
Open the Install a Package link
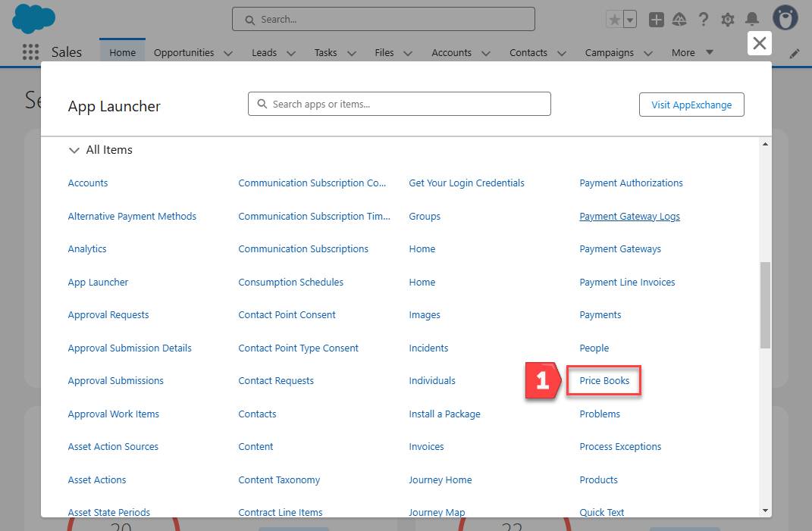click(x=444, y=414)
